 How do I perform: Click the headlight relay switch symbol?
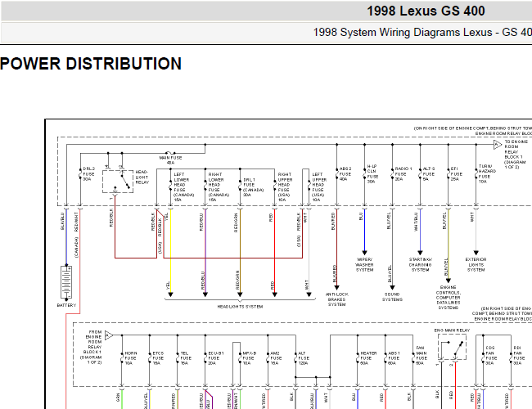point(118,182)
